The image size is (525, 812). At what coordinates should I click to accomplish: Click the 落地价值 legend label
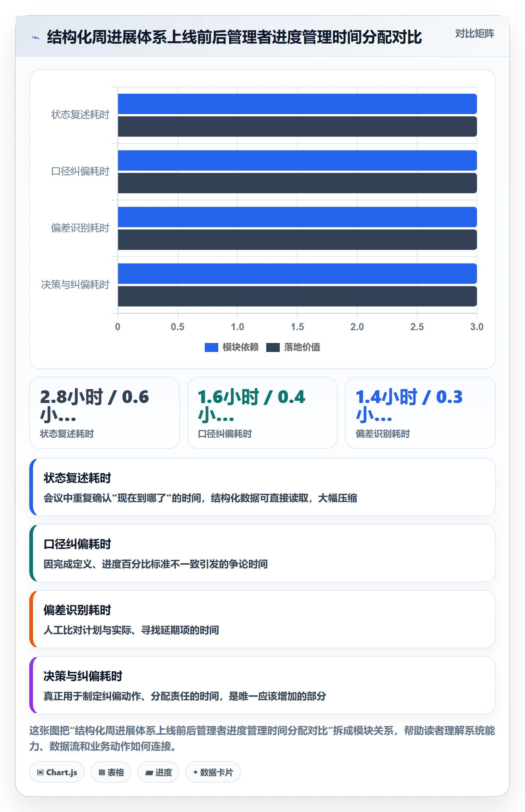click(x=302, y=347)
